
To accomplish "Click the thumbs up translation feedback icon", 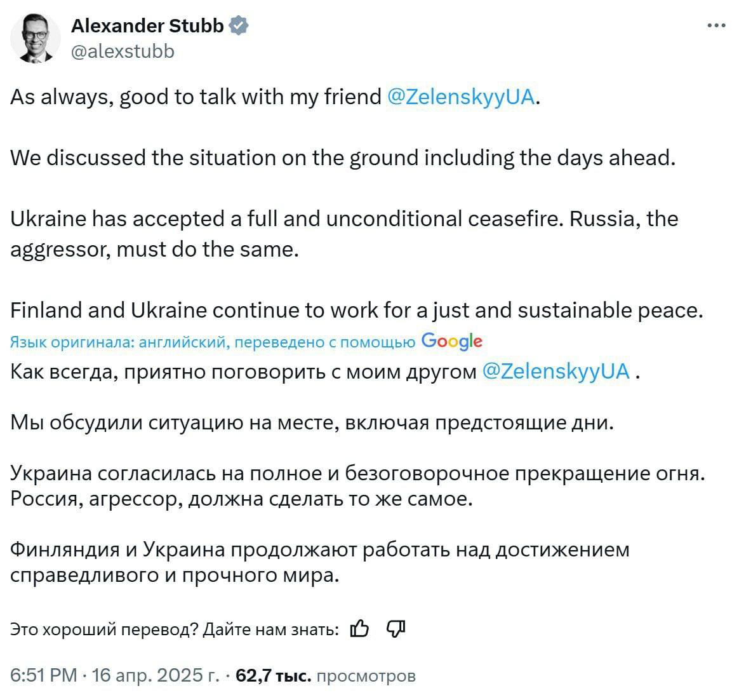I will click(359, 628).
